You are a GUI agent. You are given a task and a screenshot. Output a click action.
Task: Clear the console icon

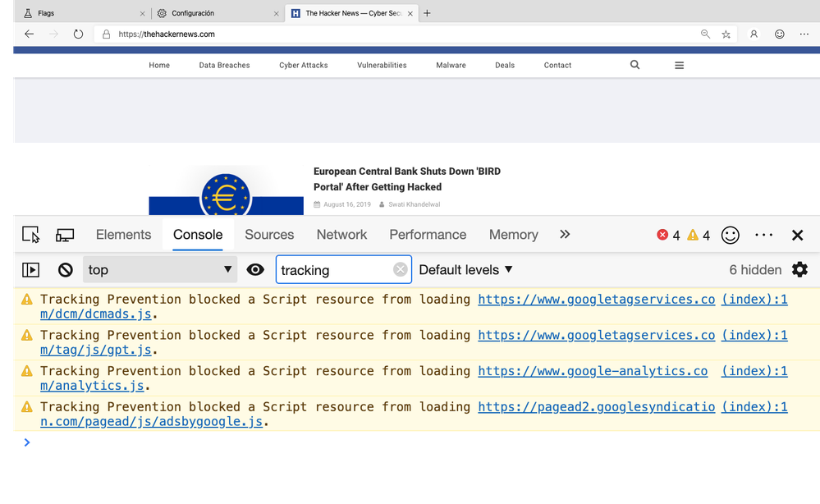click(66, 270)
